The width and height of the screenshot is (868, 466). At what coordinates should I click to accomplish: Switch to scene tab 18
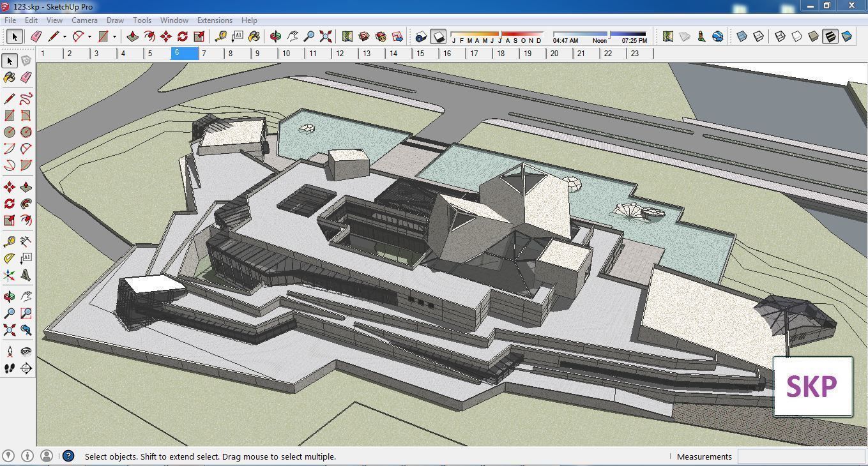click(x=507, y=54)
